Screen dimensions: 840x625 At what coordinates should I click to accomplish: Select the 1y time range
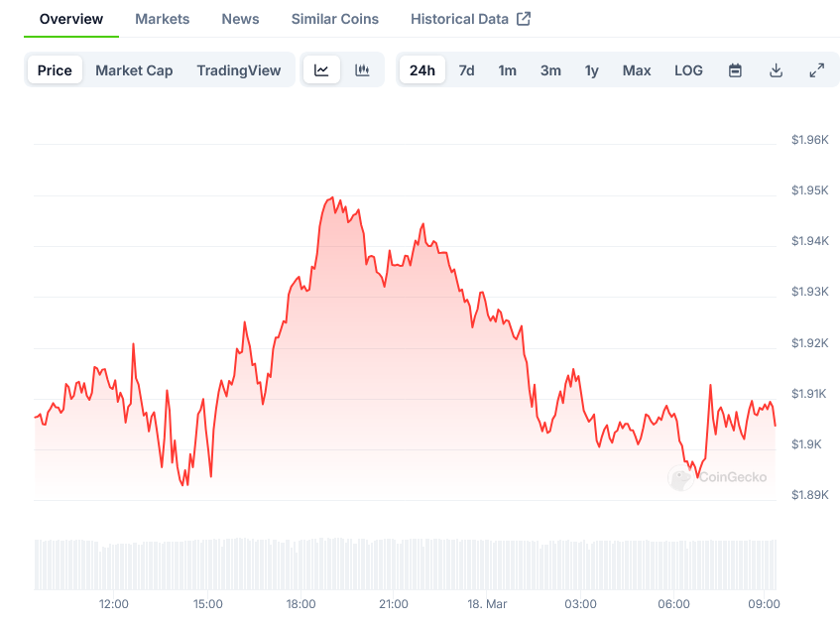[591, 70]
